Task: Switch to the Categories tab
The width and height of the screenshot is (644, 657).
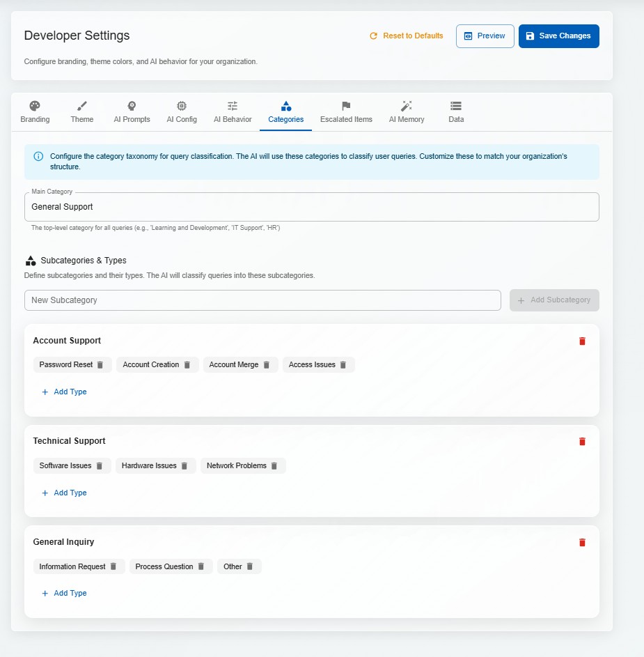Action: click(x=285, y=111)
